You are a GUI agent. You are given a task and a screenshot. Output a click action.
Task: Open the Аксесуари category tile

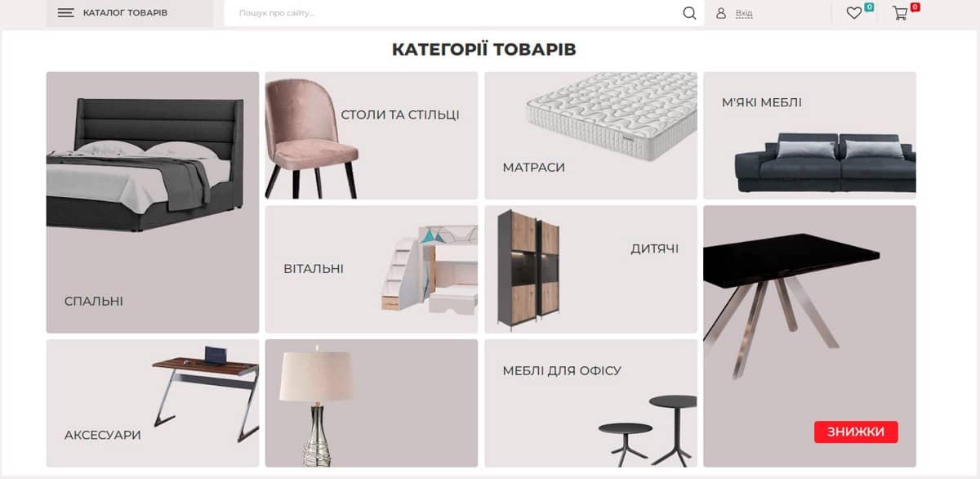(153, 403)
